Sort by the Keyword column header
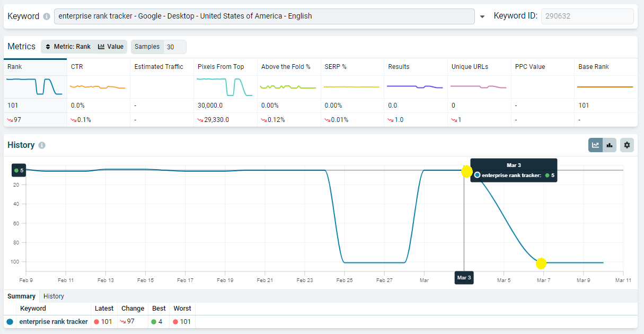 click(33, 309)
